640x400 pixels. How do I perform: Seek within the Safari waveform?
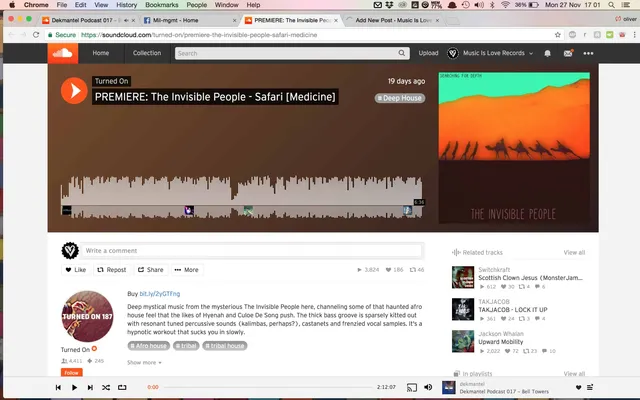pos(242,197)
